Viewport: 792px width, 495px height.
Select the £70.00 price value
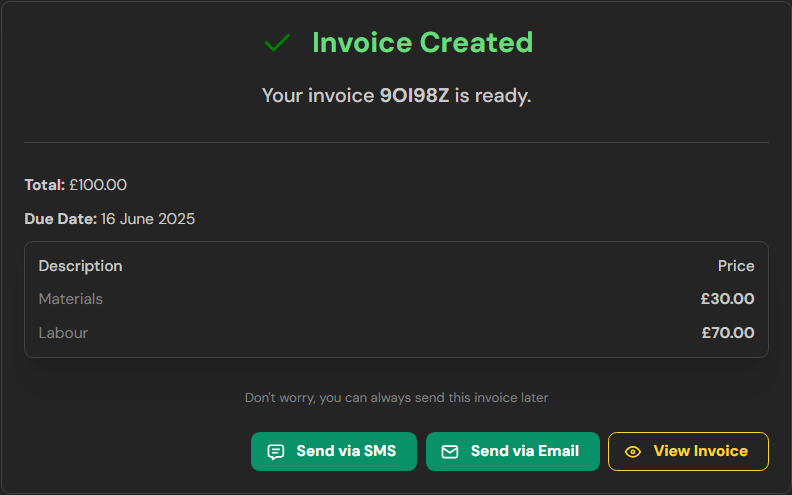pos(728,333)
